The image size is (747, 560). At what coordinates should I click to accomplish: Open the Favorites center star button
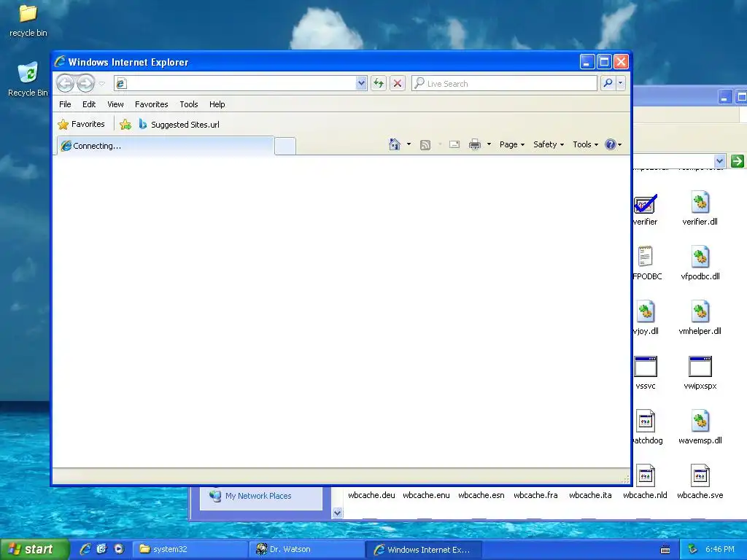click(x=81, y=124)
